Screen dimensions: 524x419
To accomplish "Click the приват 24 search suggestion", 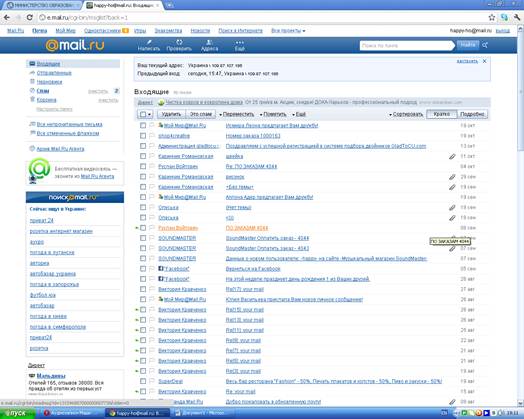I will point(41,220).
